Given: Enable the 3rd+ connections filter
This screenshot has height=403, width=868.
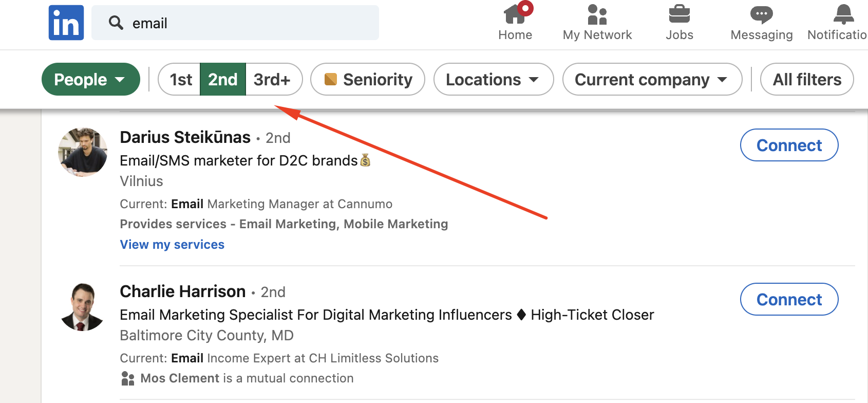Looking at the screenshot, I should click(x=272, y=79).
